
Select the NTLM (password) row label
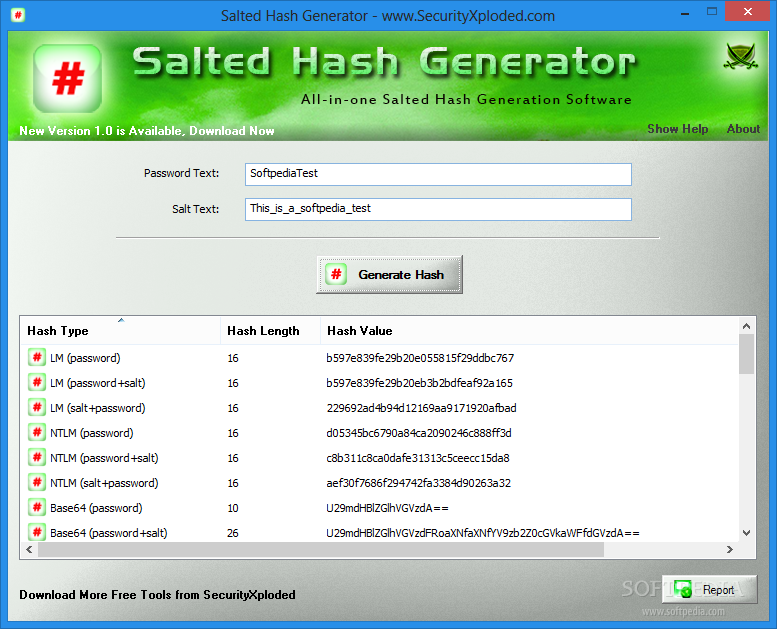click(92, 433)
